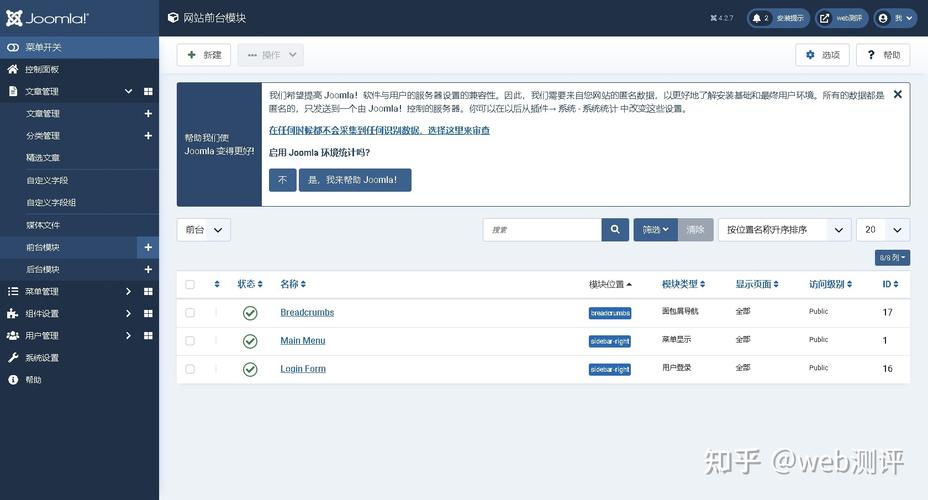Click the 清除 clear button
928x500 pixels.
(x=695, y=230)
